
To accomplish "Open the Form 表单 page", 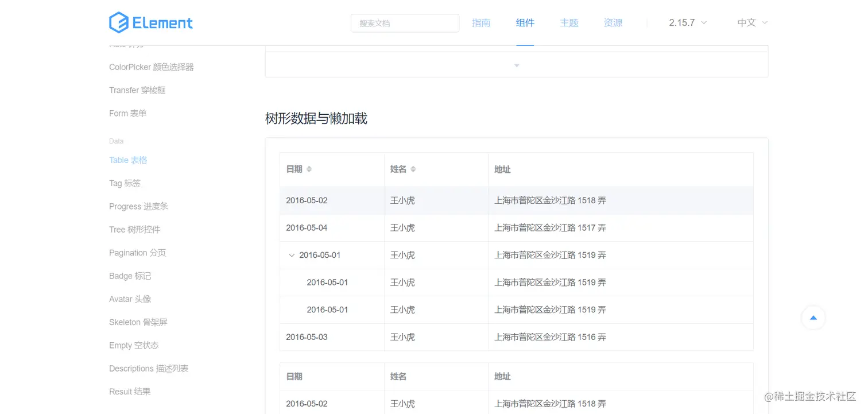I will (x=127, y=114).
